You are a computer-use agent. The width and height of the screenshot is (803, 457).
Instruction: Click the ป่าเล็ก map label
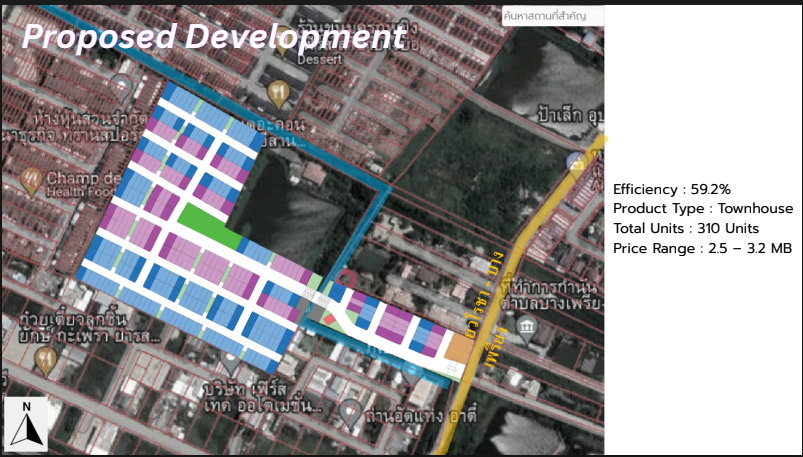[x=570, y=115]
